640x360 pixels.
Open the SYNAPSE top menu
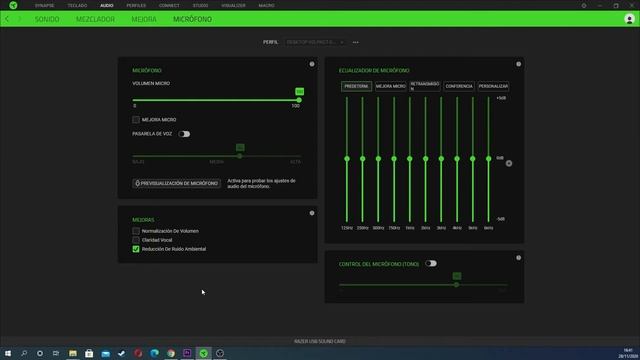coord(44,6)
